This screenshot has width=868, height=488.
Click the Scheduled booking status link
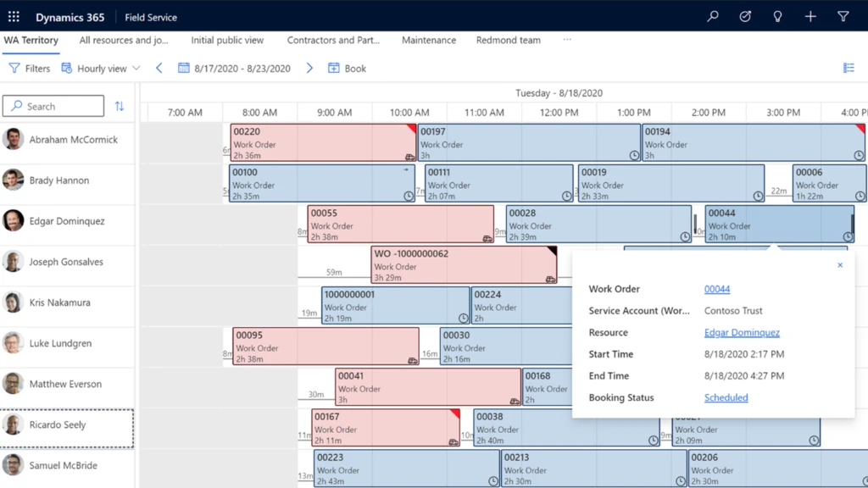[x=726, y=397]
